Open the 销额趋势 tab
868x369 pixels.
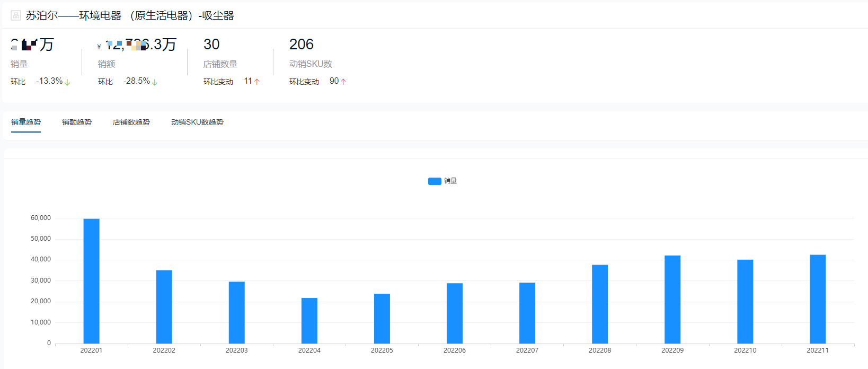click(77, 122)
